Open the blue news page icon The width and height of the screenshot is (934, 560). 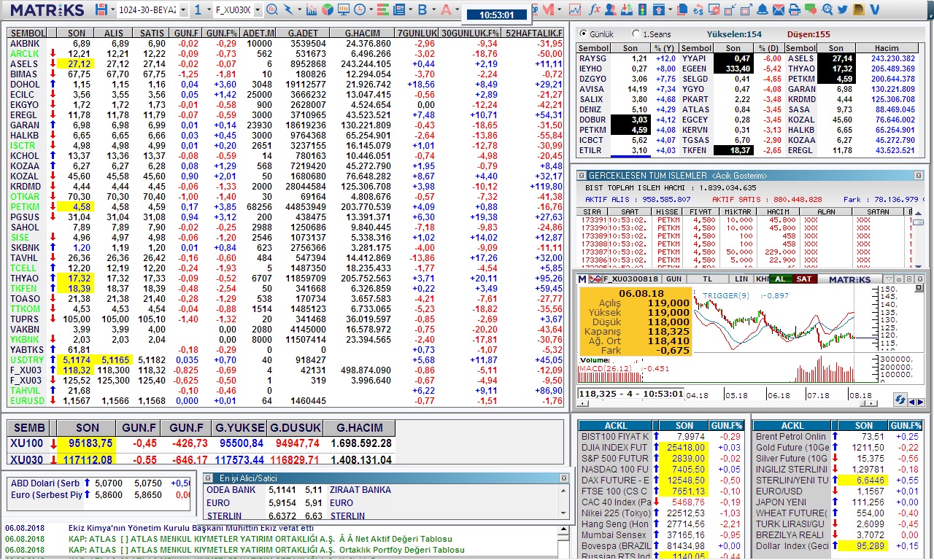[x=399, y=9]
